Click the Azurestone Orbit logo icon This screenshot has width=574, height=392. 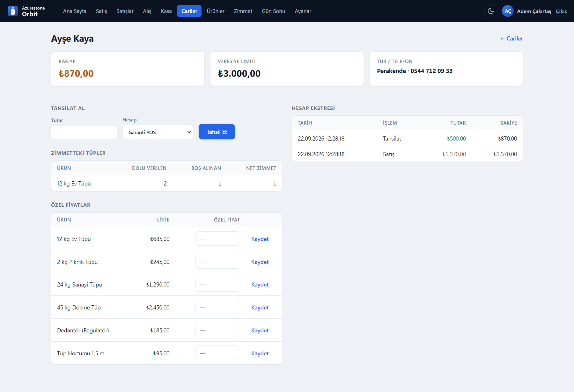[13, 11]
